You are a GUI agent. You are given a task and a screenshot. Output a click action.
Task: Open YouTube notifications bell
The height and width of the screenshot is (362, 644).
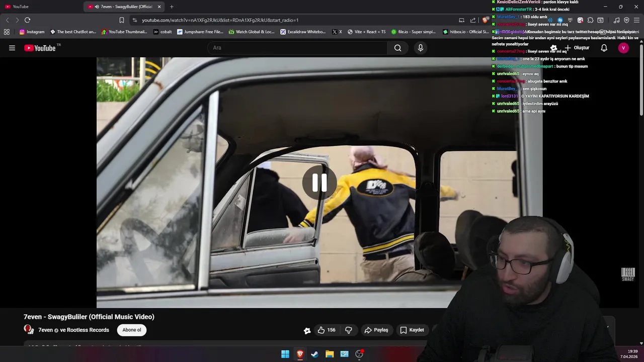tap(604, 48)
